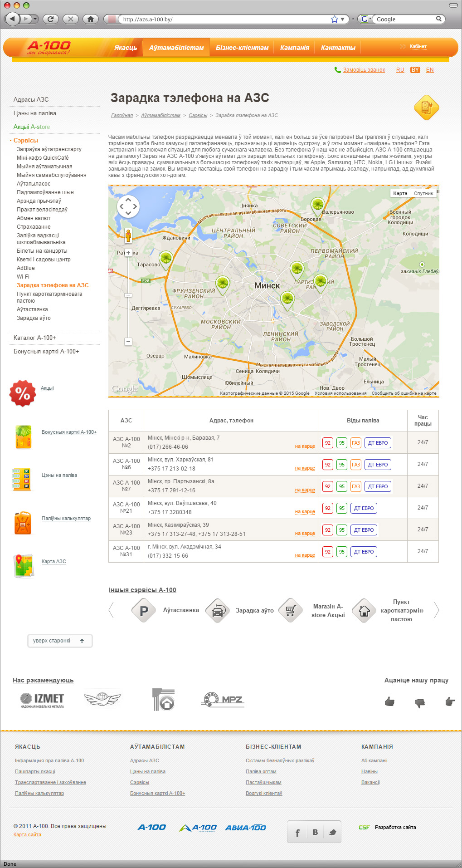Click the MPZ partner logo
Screen dimensions: 462x868
pyautogui.click(x=223, y=700)
